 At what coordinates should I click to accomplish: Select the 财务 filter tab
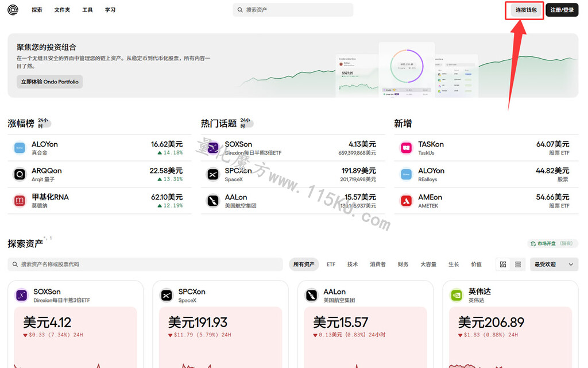coord(403,264)
